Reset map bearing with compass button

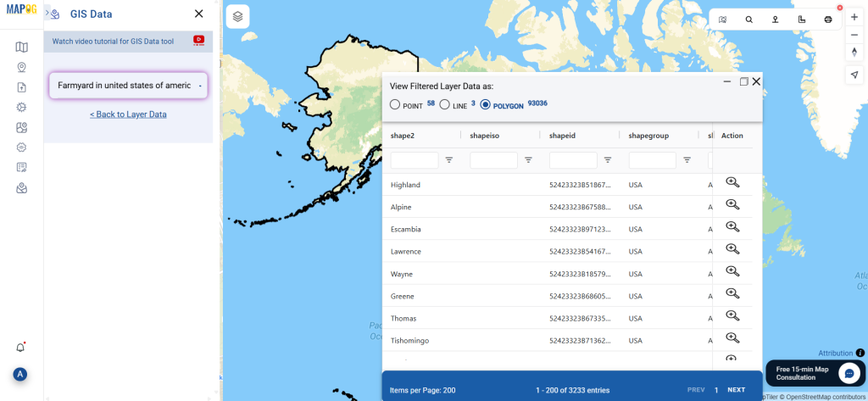(854, 53)
